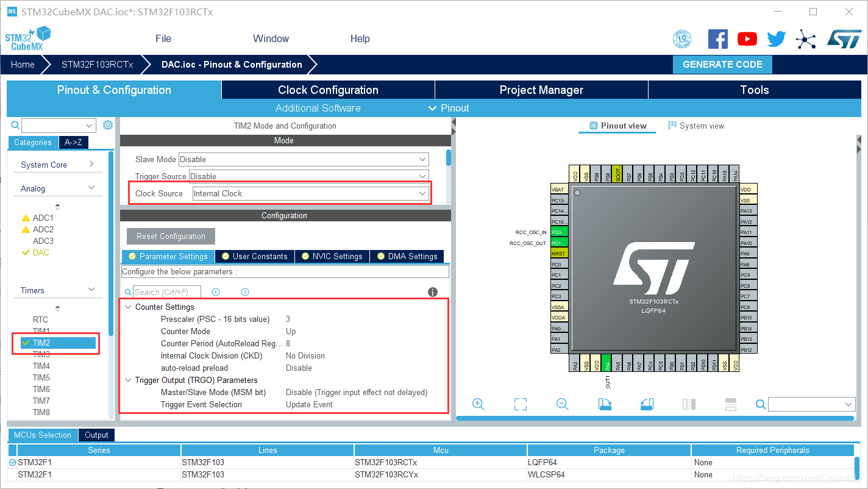Rotate chip clockwise icon

(605, 404)
